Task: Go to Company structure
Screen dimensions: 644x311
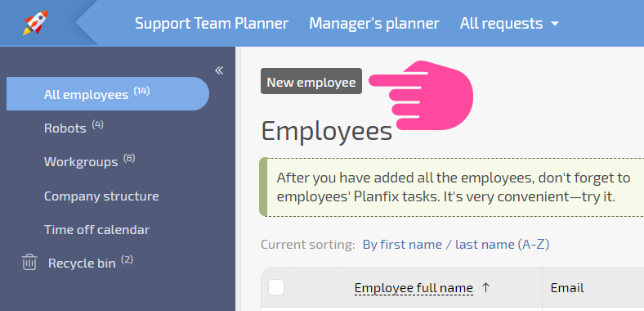Action: (x=101, y=196)
